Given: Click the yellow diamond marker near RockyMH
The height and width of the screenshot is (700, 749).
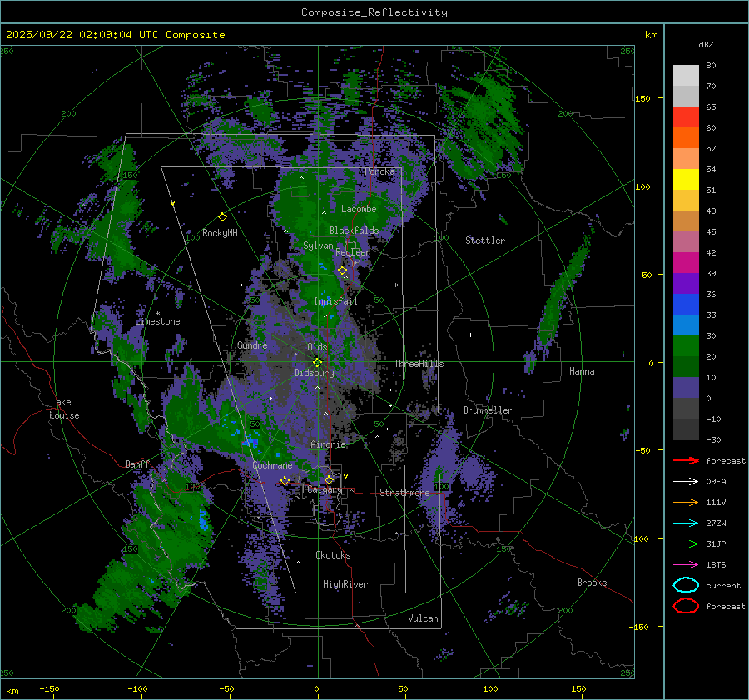Looking at the screenshot, I should click(x=222, y=216).
